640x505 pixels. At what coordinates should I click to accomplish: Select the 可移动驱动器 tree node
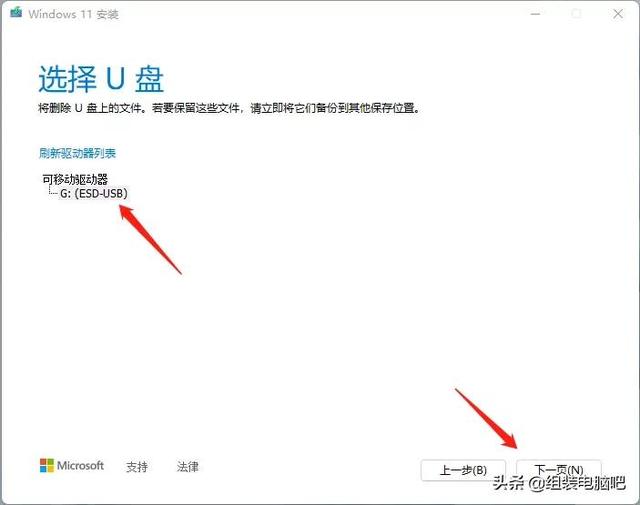coord(75,179)
